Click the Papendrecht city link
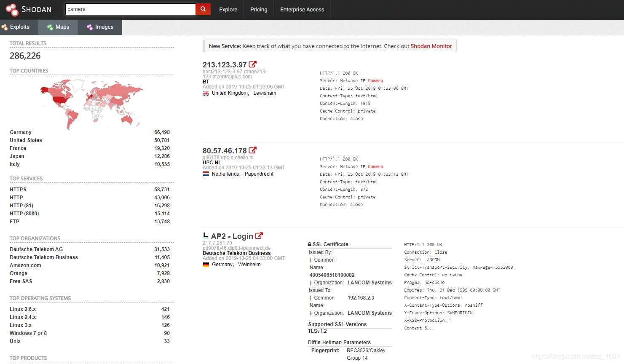Screen dimensions: 624x364 tap(259, 174)
